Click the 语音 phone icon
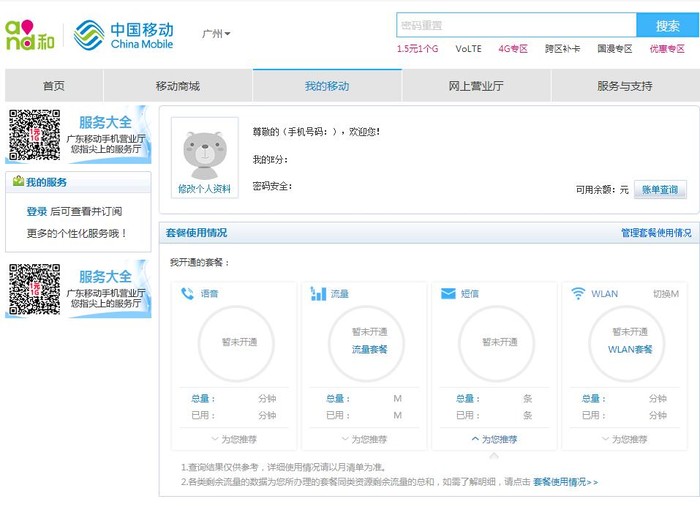Viewport: 700px width, 507px height. (x=187, y=293)
